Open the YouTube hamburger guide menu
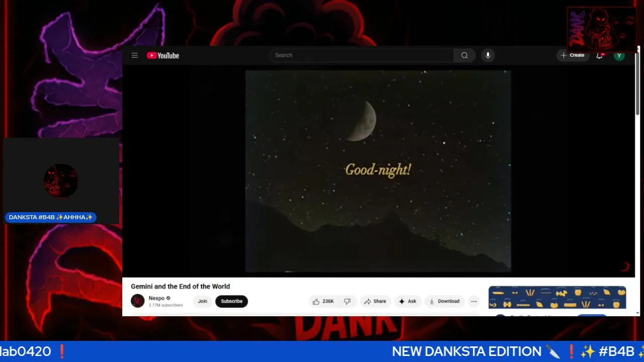Viewport: 644px width, 362px height. 134,55
